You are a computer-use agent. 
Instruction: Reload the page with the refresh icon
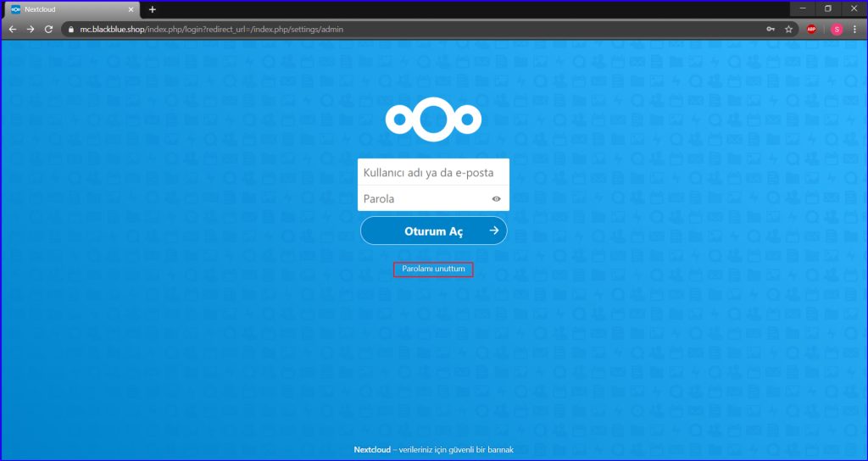[x=48, y=30]
